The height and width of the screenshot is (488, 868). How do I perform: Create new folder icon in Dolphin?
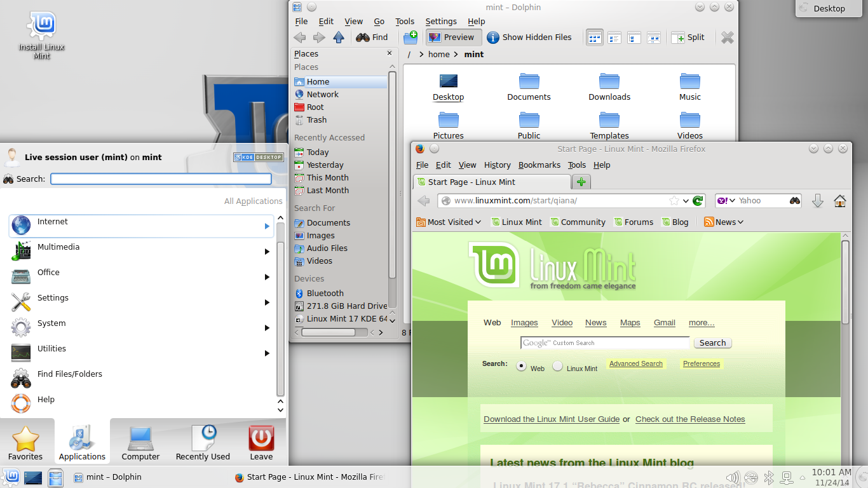[x=410, y=37]
